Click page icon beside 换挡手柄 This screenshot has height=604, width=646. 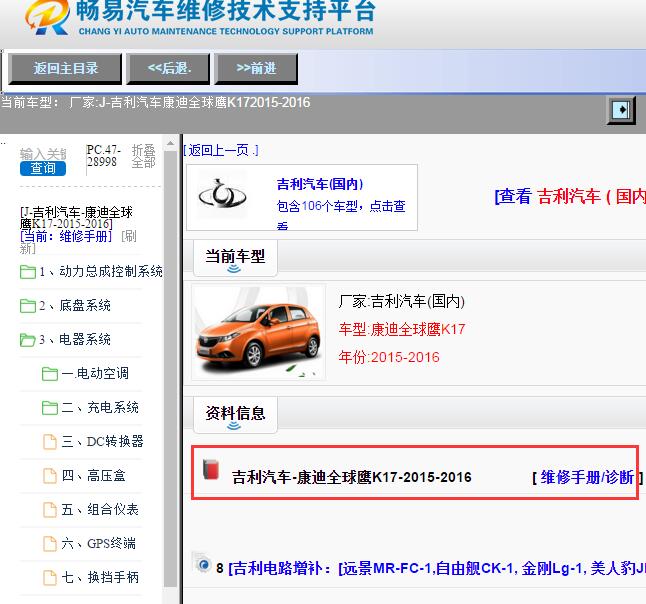click(50, 578)
